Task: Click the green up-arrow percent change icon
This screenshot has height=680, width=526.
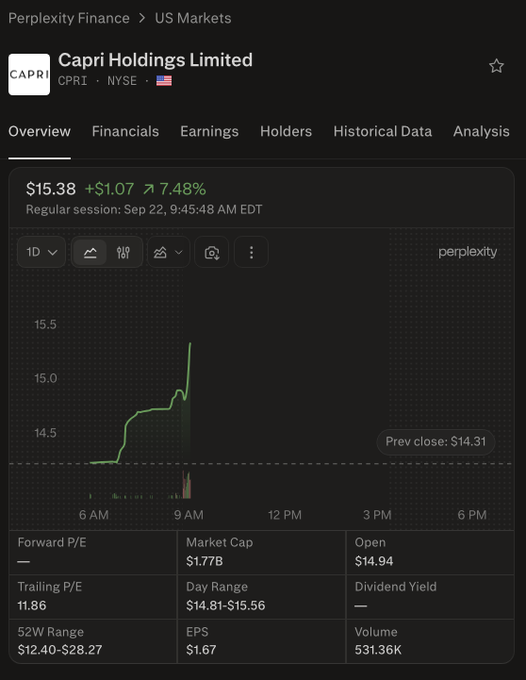Action: tap(149, 189)
